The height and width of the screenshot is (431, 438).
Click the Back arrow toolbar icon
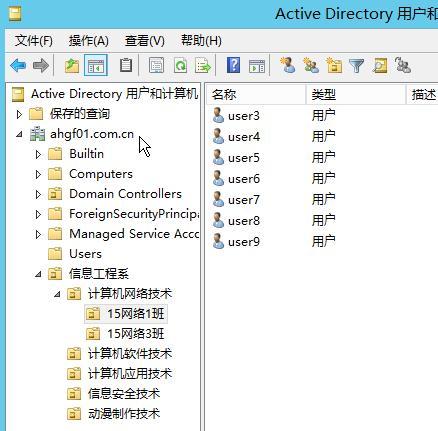18,65
